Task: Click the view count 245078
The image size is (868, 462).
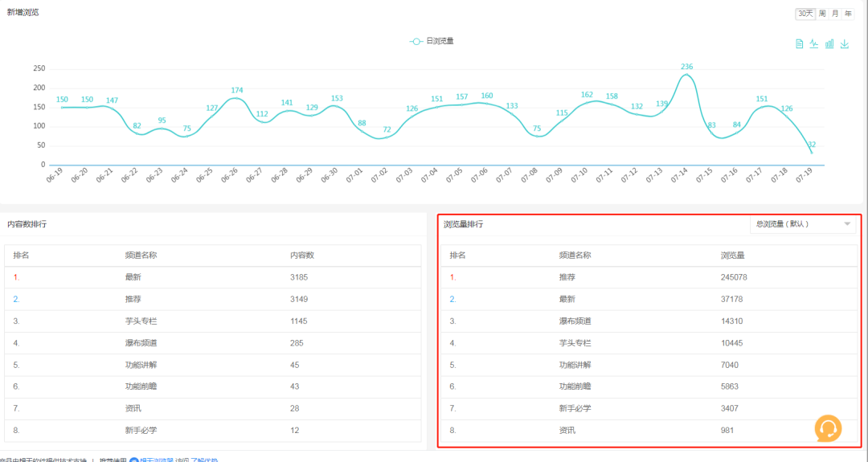Action: 734,277
